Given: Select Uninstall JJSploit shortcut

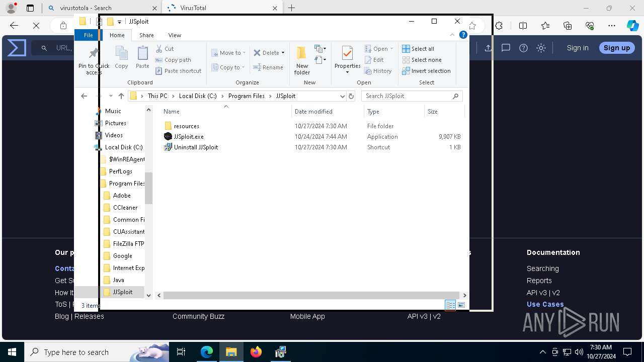Looking at the screenshot, I should 196,147.
